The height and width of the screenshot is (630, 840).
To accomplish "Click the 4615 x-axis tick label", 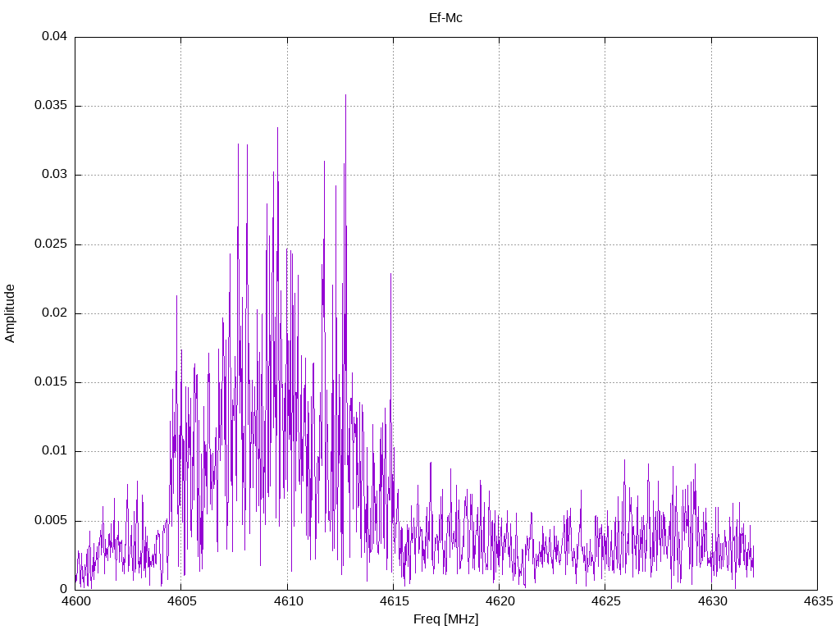I will pos(393,601).
